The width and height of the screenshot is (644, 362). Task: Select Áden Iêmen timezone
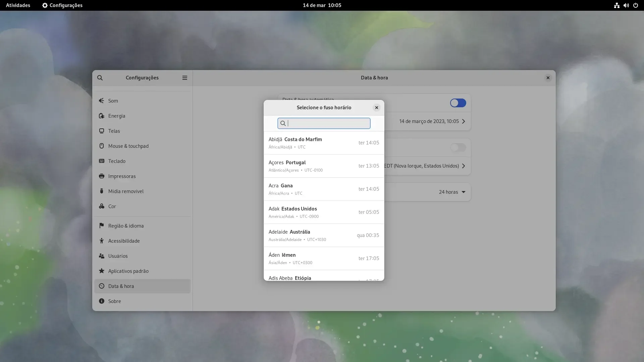pyautogui.click(x=324, y=258)
